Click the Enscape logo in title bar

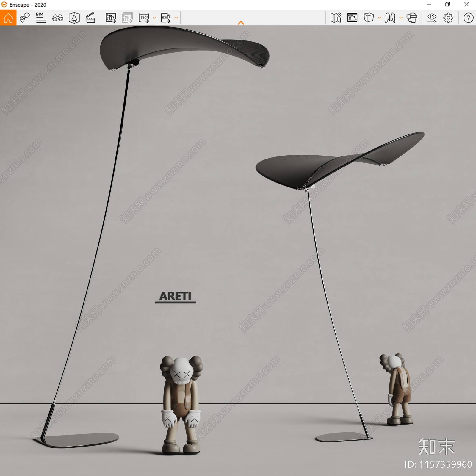tap(4, 4)
